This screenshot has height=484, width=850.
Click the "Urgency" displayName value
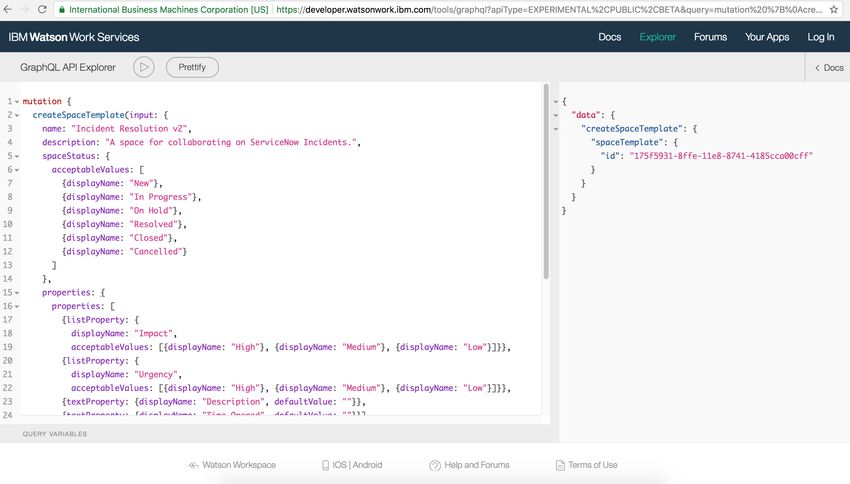click(156, 374)
